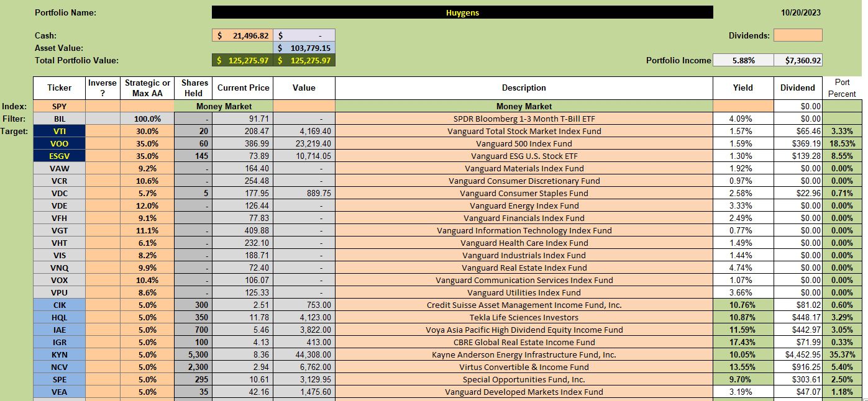Select the Portfolio Income $7,360.92 cell
The width and height of the screenshot is (868, 401).
point(798,60)
